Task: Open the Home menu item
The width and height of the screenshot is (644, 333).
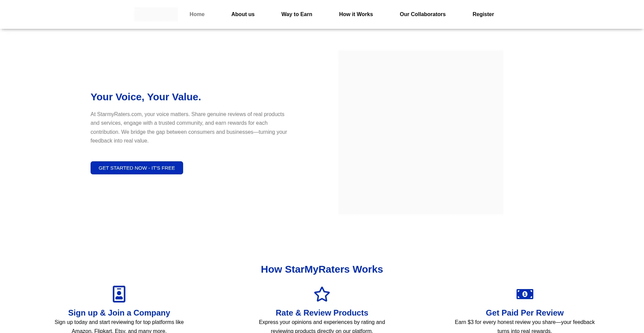Action: (197, 14)
